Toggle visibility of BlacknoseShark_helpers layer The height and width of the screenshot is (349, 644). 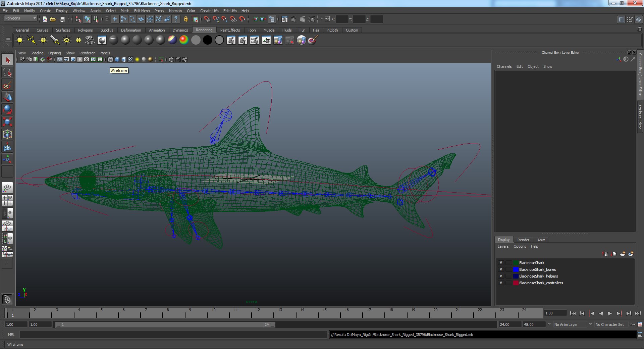coord(501,276)
